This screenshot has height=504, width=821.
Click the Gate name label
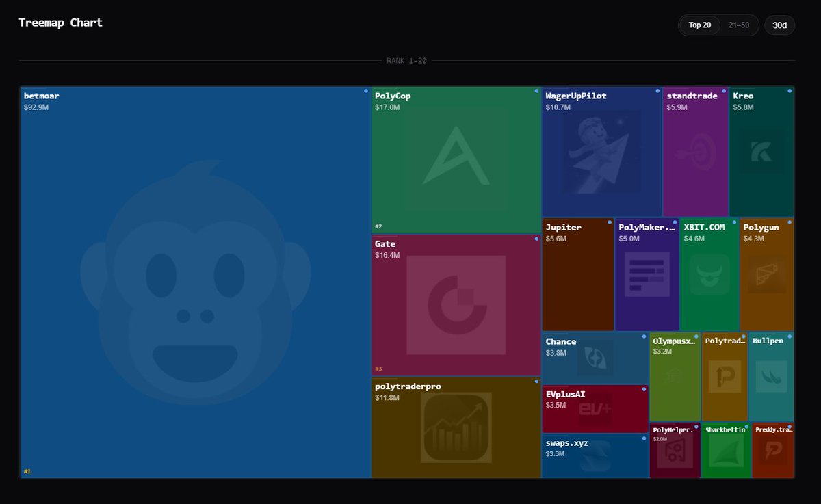[385, 244]
